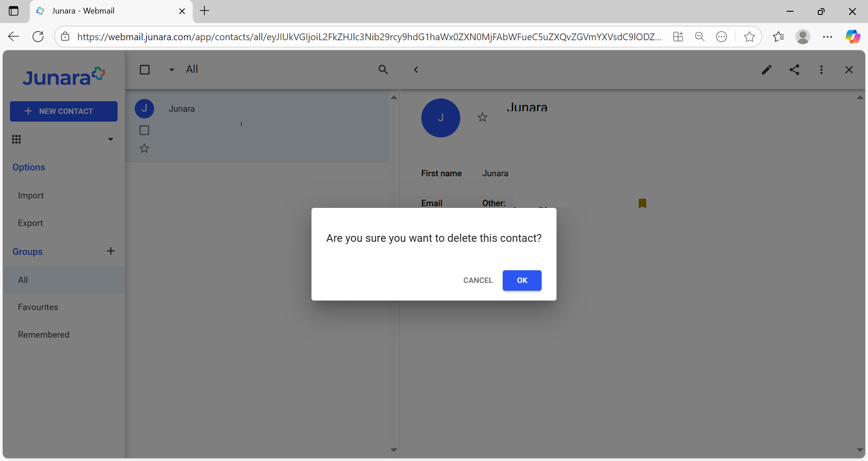
Task: Click the New Contact button
Action: (x=64, y=111)
